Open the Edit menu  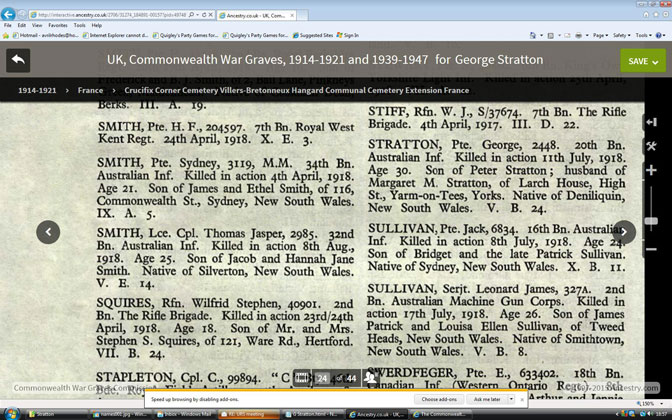[22, 25]
